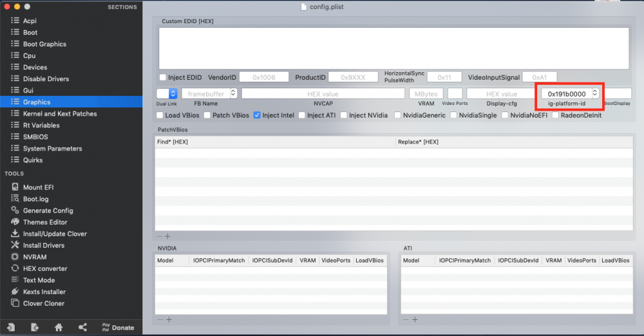The width and height of the screenshot is (644, 336).
Task: Uncheck the Inject Intel checkbox
Action: click(257, 115)
